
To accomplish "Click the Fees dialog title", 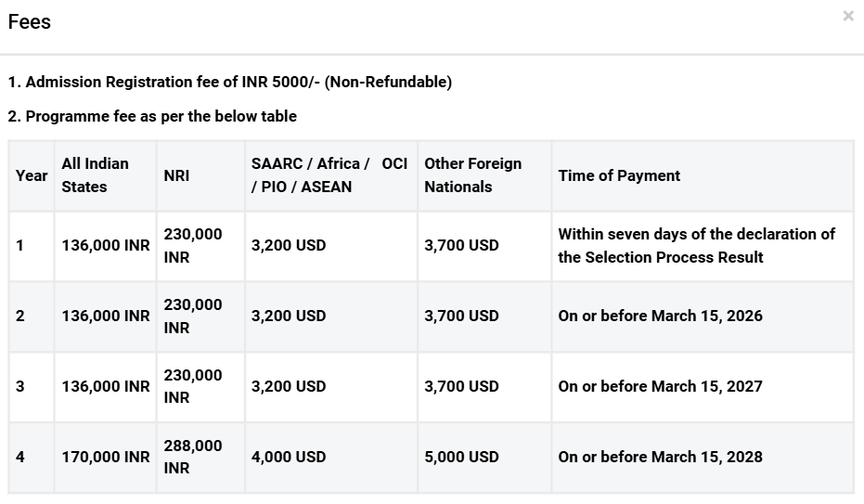I will 30,22.
